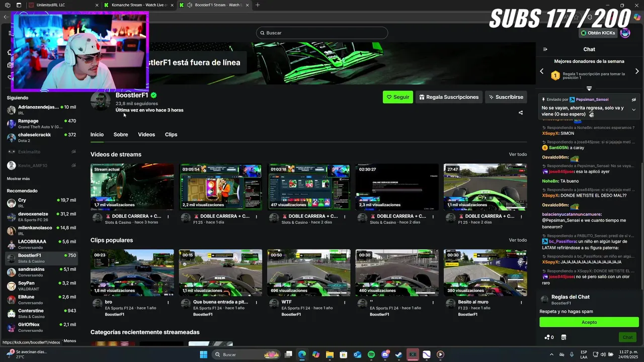This screenshot has width=644, height=362.
Task: Open chaleselcrackk channel in sidebar
Action: point(41,137)
